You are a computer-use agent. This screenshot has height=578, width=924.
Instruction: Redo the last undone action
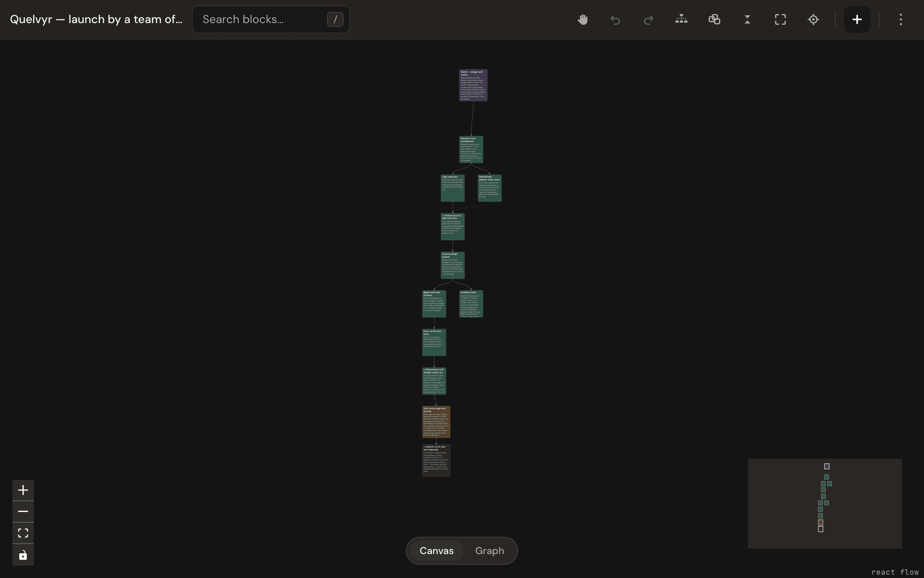pos(648,19)
